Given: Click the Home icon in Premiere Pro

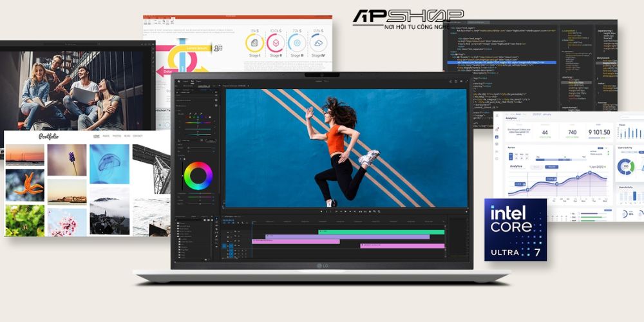Looking at the screenshot, I should pos(178,81).
